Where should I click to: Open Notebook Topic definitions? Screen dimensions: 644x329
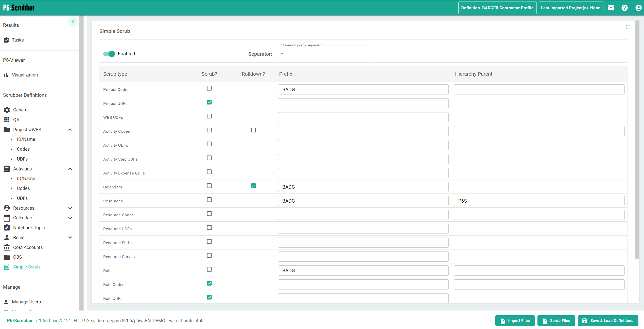click(x=29, y=228)
